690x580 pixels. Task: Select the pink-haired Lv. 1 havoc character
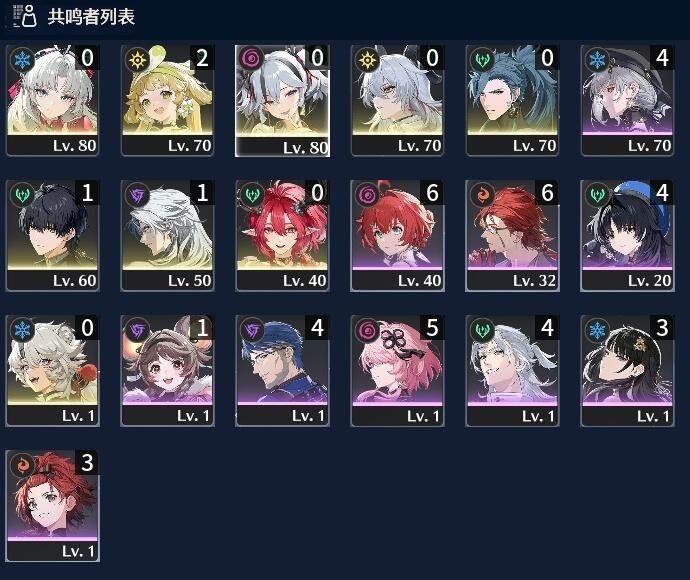[x=397, y=371]
